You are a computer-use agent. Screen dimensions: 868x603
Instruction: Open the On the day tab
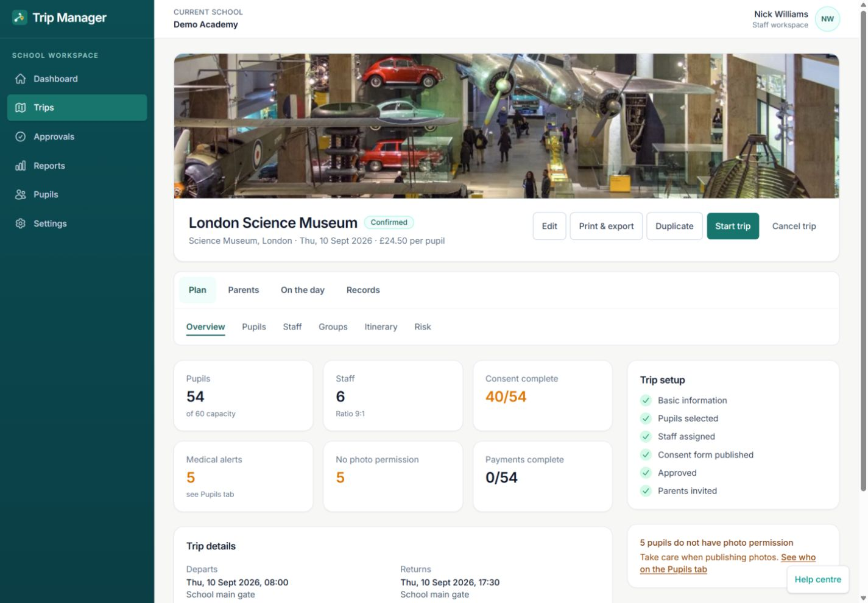pos(303,290)
